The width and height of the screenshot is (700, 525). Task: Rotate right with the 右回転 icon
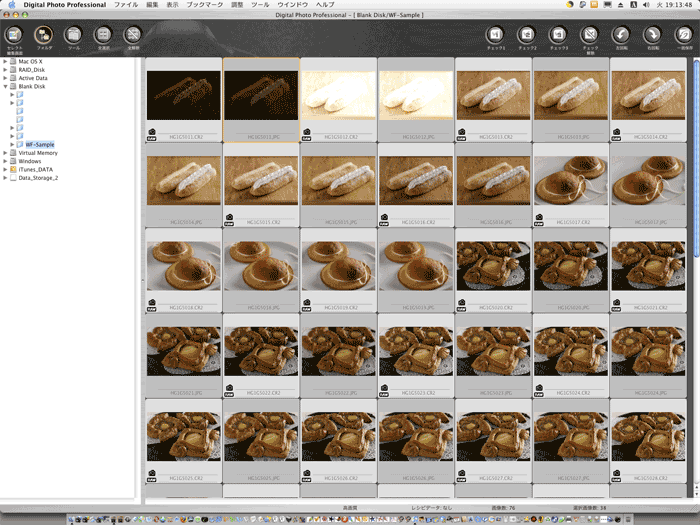pos(653,34)
